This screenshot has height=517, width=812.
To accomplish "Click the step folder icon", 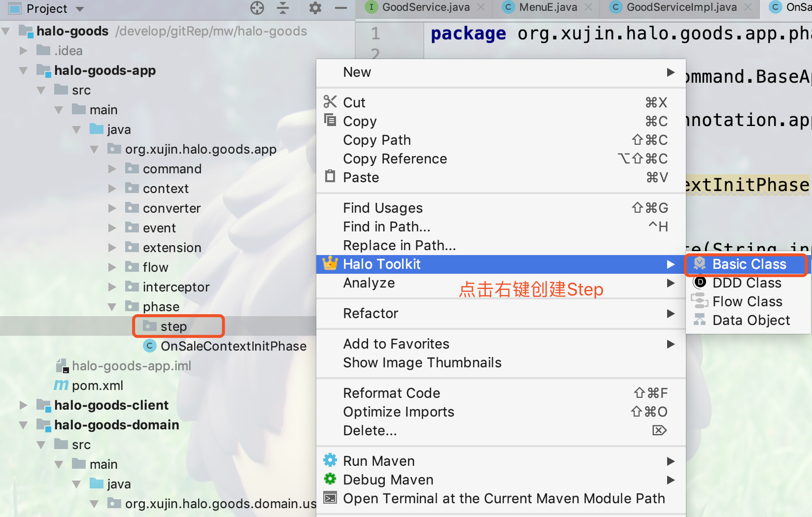I will [149, 325].
